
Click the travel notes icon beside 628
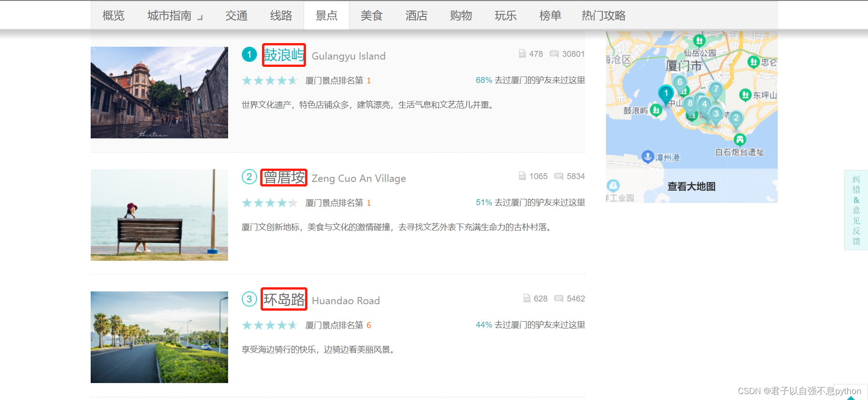click(527, 298)
